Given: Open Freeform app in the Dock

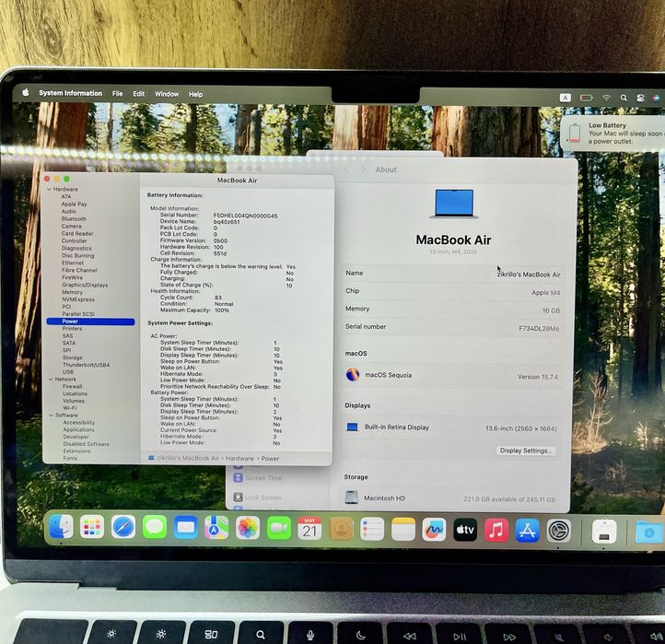Looking at the screenshot, I should (x=434, y=530).
